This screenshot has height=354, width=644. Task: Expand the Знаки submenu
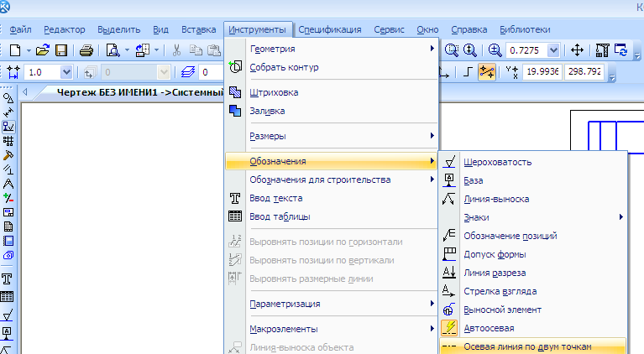pyautogui.click(x=533, y=217)
